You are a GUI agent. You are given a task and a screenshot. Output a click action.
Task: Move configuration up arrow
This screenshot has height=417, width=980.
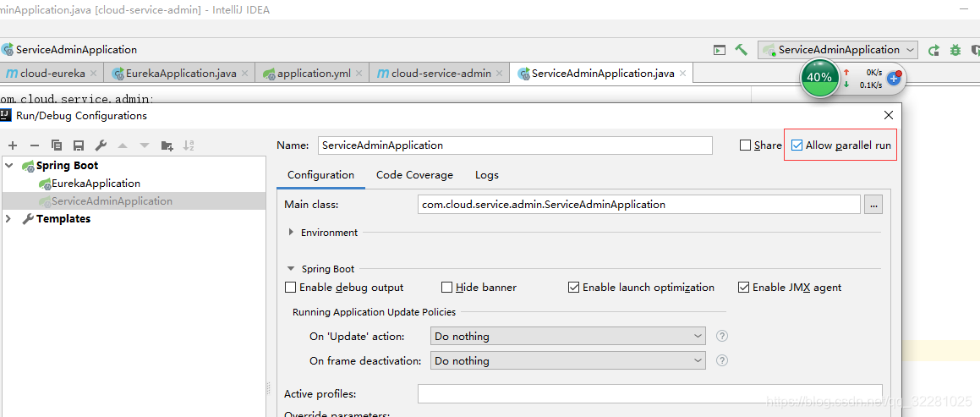[x=123, y=145]
